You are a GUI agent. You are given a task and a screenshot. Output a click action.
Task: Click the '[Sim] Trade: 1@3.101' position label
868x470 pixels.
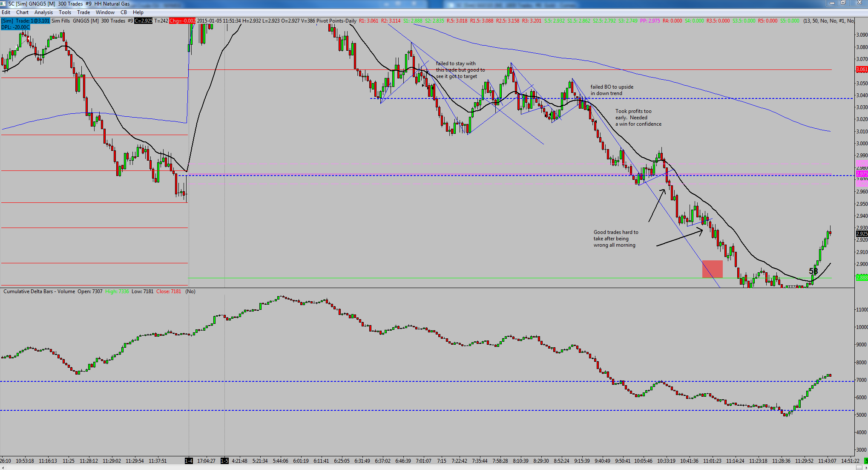coord(25,21)
